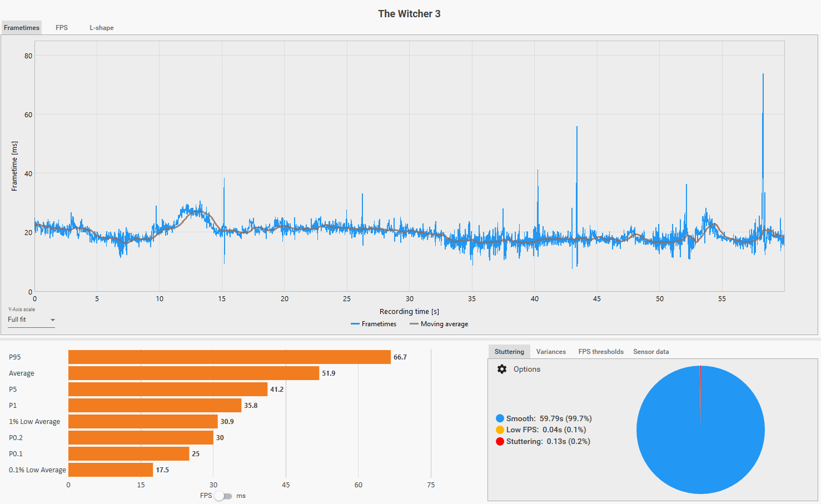Click the 1% Low Average bar
Screen dimensions: 821x504
[143, 422]
